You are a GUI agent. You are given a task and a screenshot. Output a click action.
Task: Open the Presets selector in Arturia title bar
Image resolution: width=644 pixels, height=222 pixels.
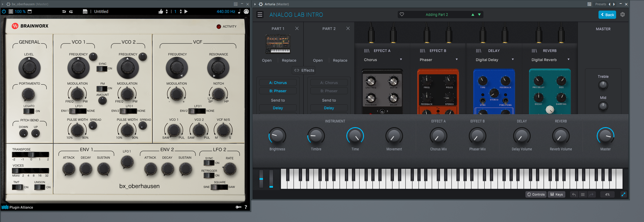601,4
